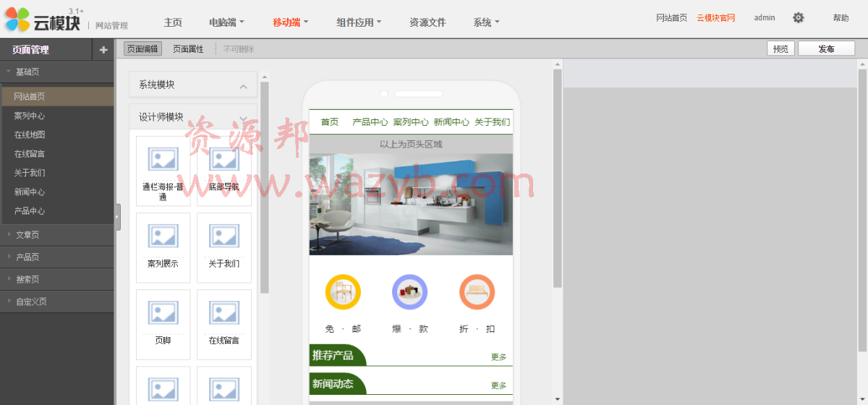
Task: Click the 发布 button
Action: (826, 48)
